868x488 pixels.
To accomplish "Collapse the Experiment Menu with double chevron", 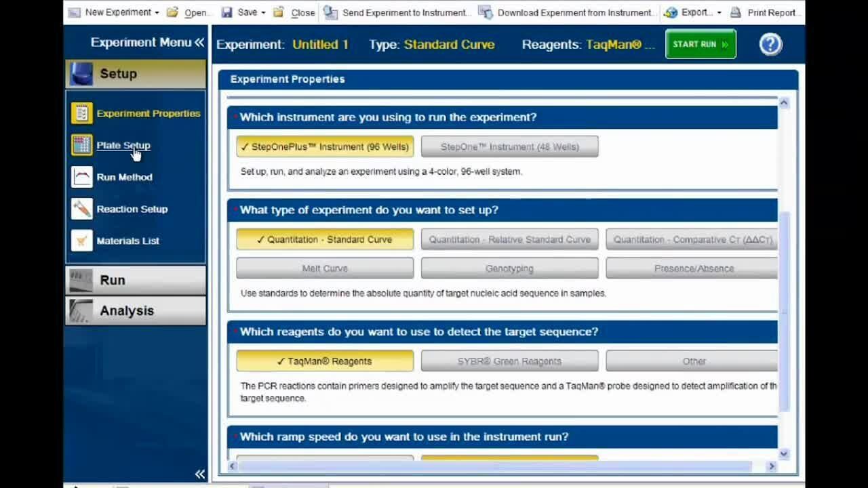I will [199, 43].
